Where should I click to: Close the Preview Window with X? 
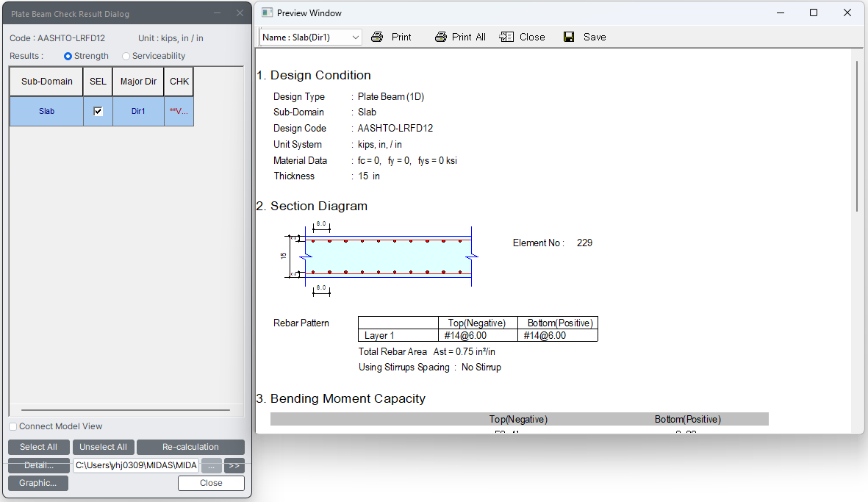tap(847, 12)
